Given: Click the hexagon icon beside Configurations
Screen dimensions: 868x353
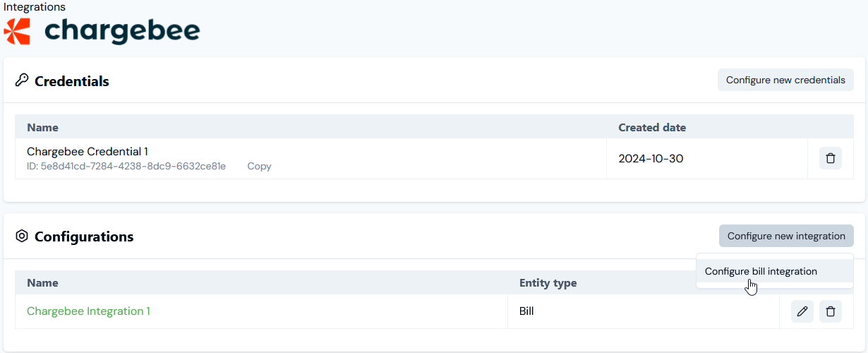Looking at the screenshot, I should (x=22, y=237).
